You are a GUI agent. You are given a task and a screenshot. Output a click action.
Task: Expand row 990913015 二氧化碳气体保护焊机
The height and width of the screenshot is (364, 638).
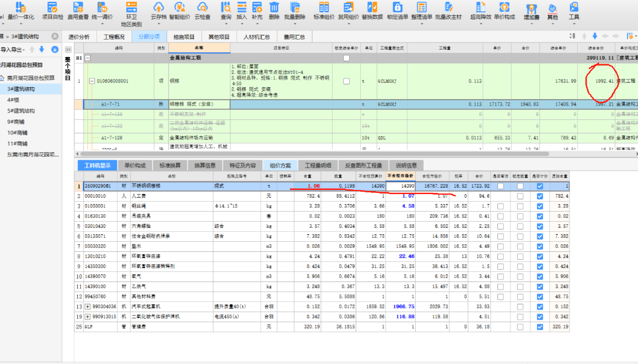(x=87, y=316)
